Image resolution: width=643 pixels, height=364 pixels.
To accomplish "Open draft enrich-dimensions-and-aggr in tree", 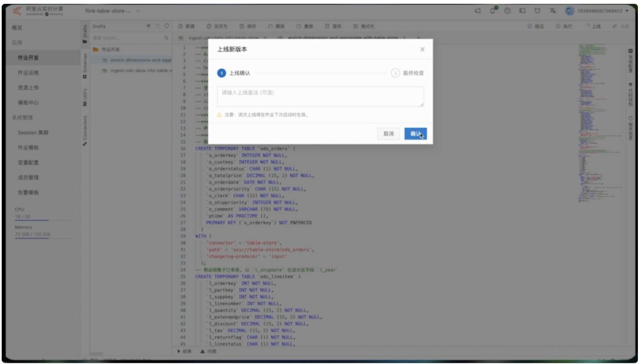I will 137,60.
